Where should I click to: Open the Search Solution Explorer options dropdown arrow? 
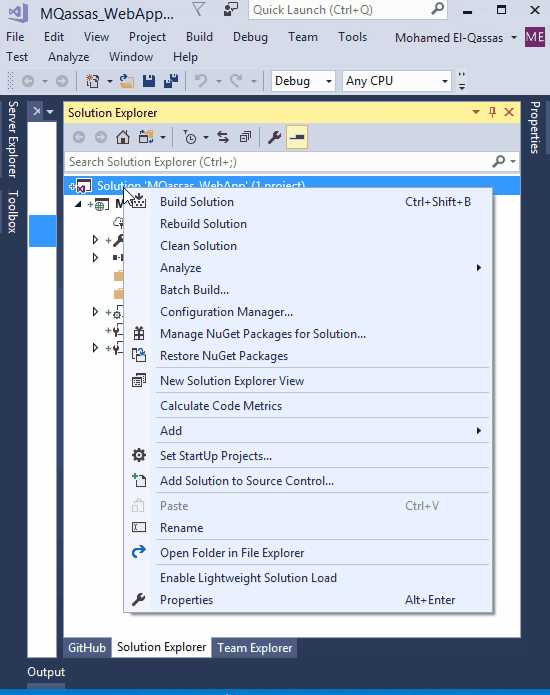point(513,162)
